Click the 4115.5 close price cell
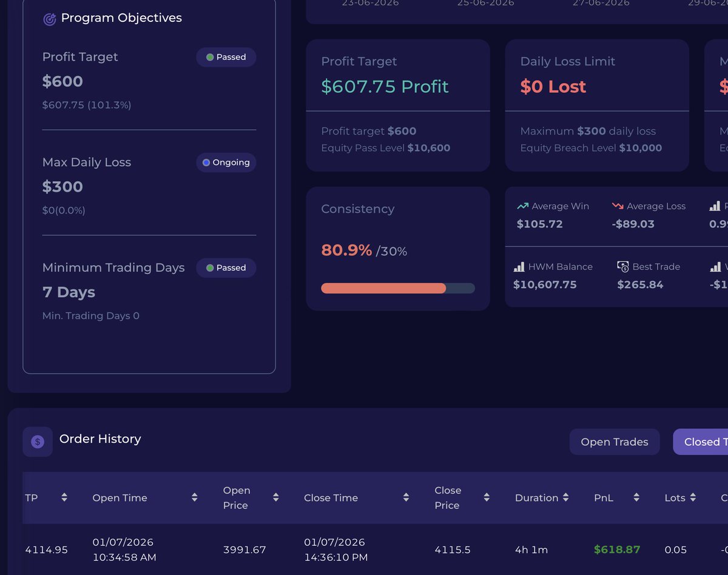Viewport: 728px width, 575px height. 453,550
